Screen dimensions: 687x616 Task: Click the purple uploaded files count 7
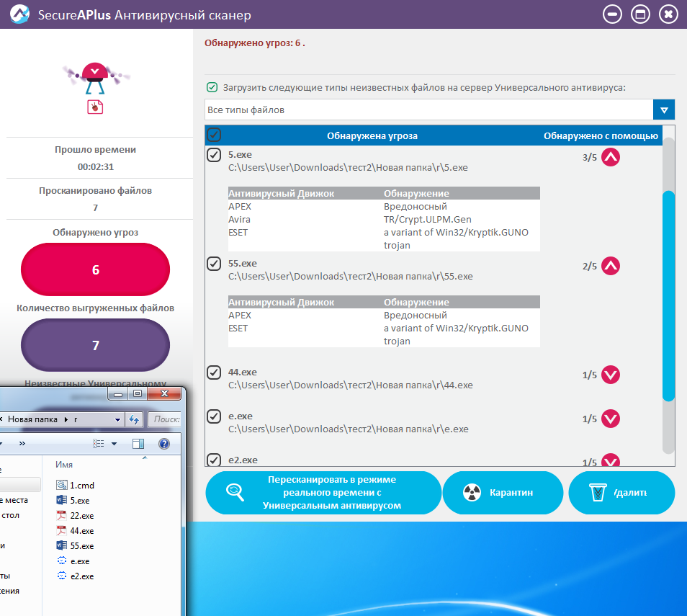(x=96, y=345)
